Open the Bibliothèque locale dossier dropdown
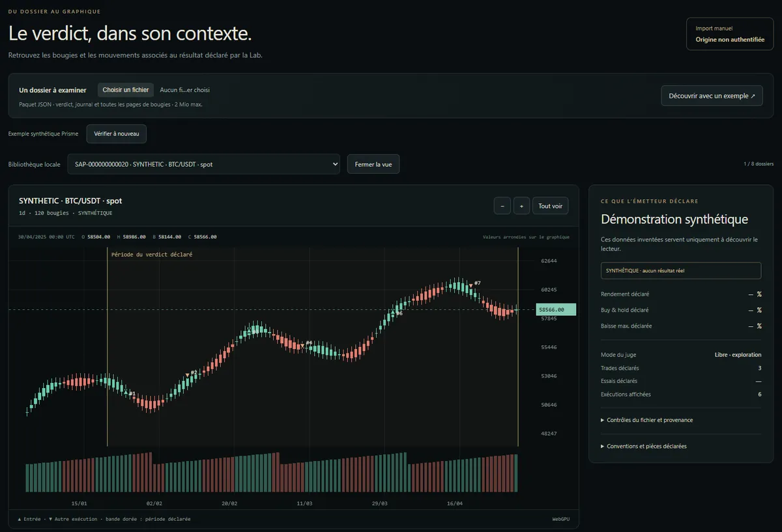The width and height of the screenshot is (782, 532). (x=204, y=164)
